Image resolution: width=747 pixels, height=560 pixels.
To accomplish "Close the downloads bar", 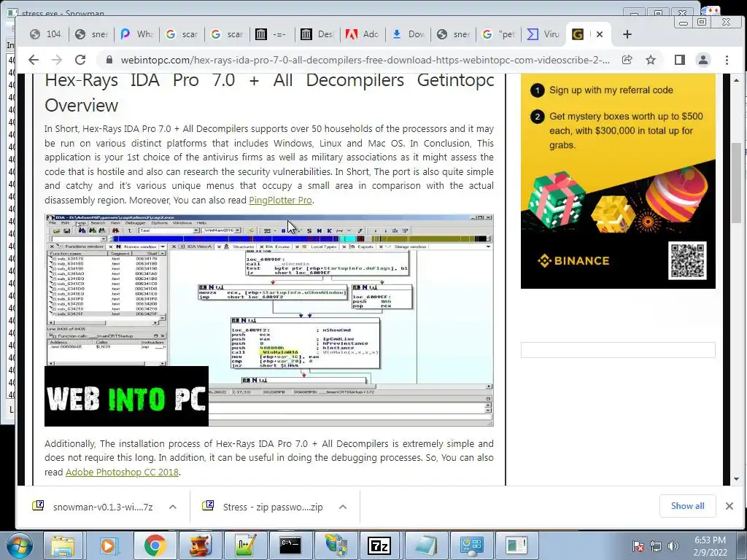I will pos(729,506).
